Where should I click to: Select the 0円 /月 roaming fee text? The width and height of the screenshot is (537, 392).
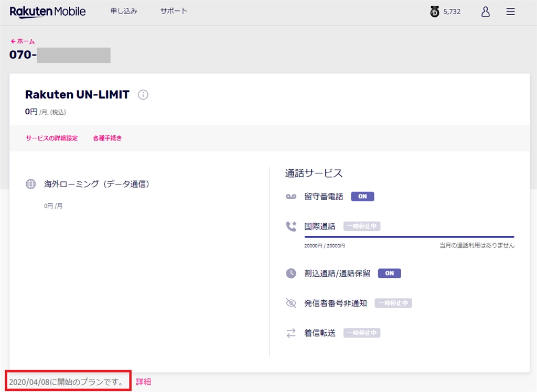point(53,206)
